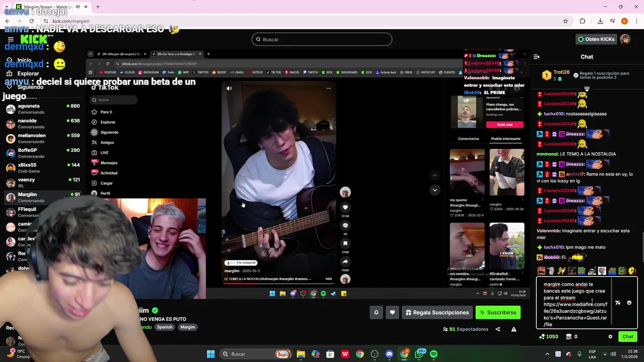This screenshot has width=644, height=362.
Task: Open BoffeGP's channel in the sidebar
Action: point(43,153)
